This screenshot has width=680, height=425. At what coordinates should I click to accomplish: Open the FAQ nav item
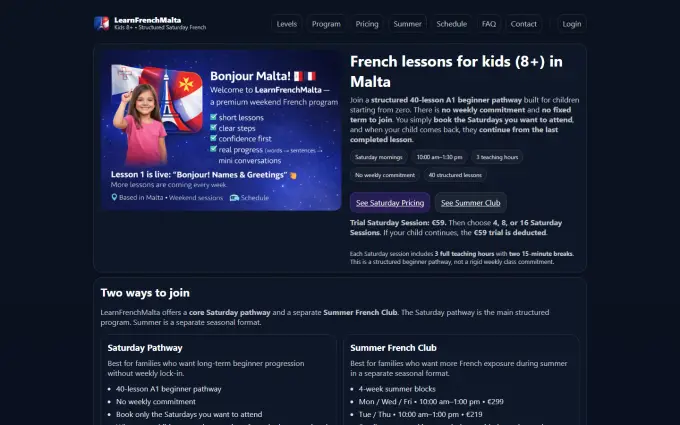(x=489, y=24)
